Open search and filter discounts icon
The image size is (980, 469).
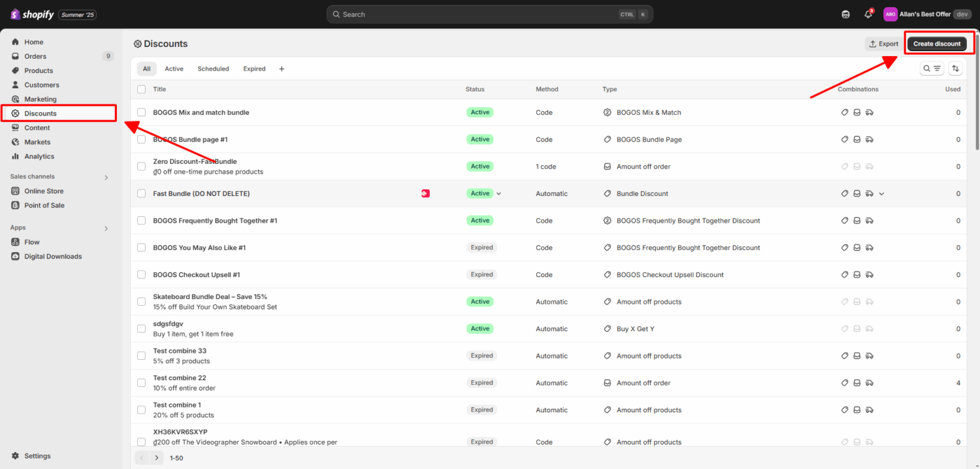pos(932,69)
